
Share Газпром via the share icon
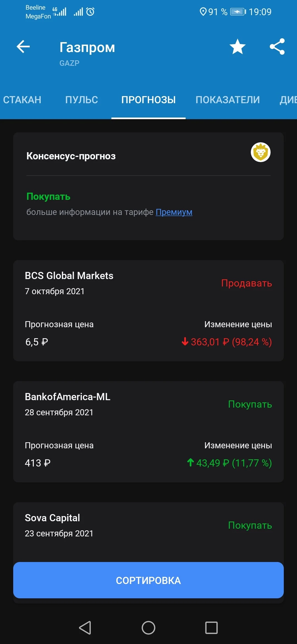tap(277, 46)
